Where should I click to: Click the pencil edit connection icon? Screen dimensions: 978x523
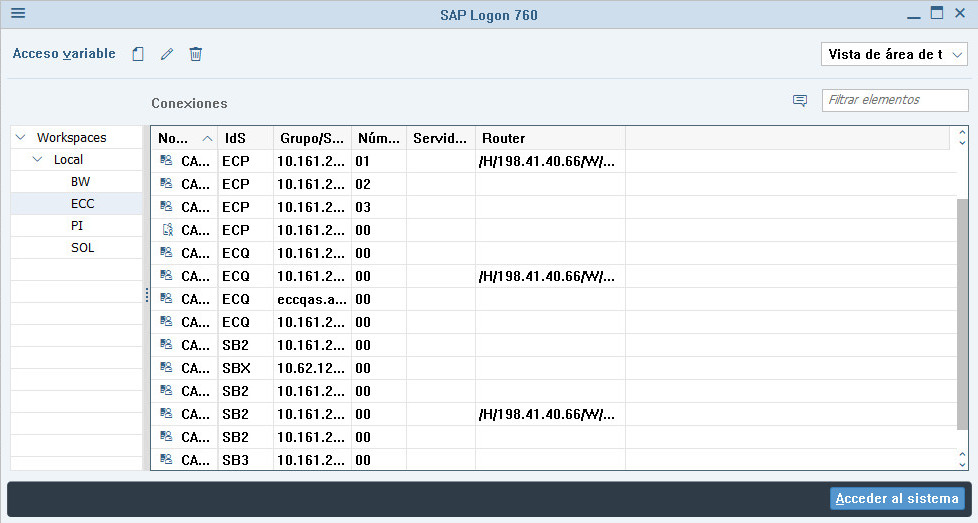pyautogui.click(x=167, y=54)
